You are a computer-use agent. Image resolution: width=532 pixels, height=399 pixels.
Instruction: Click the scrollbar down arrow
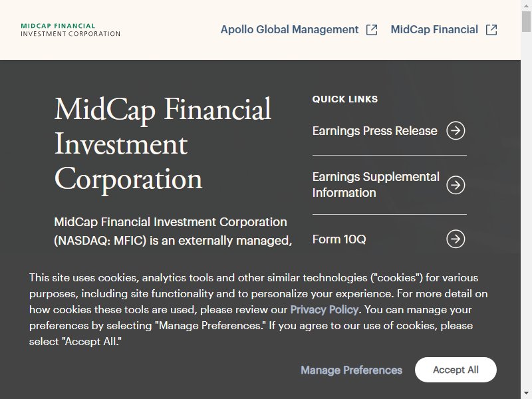(526, 394)
